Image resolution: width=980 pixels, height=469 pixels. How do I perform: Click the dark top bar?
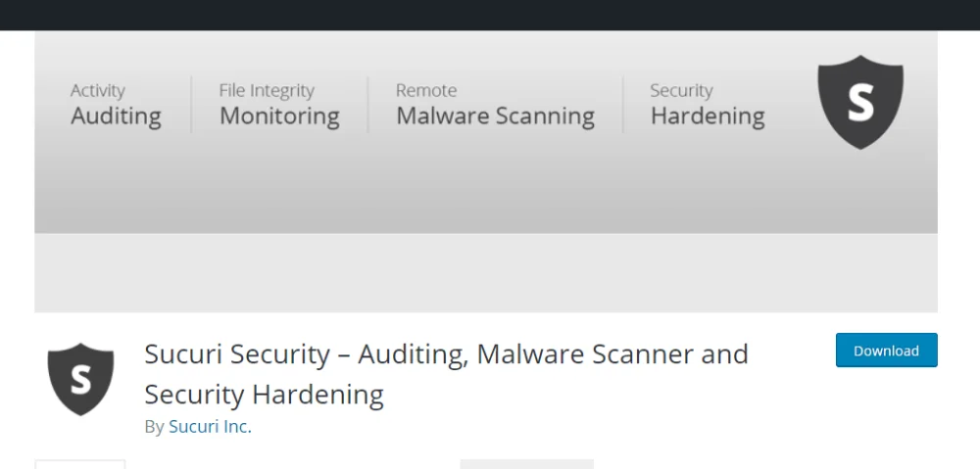(x=490, y=15)
